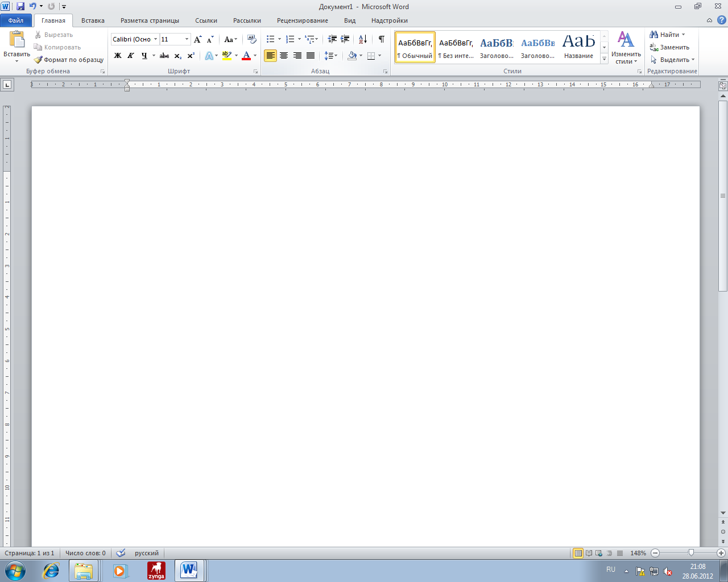Viewport: 728px width, 582px height.
Task: Toggle Underline (Ч) formatting
Action: tap(144, 56)
